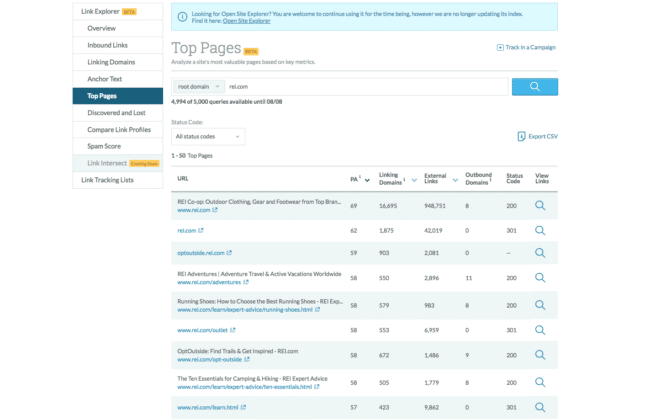Image resolution: width=650 pixels, height=420 pixels.
Task: Open the external link icon beside rei.com
Action: [201, 231]
